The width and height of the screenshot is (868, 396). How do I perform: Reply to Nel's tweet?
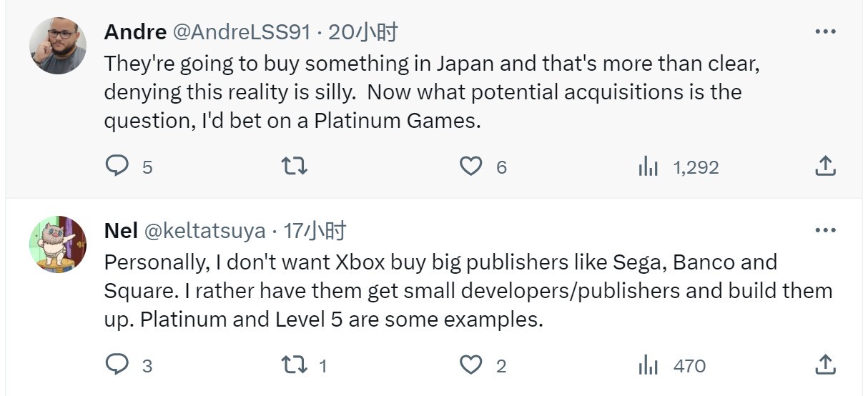pyautogui.click(x=117, y=365)
